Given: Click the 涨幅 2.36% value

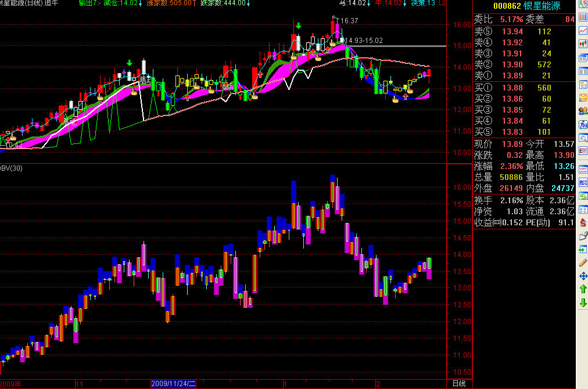Looking at the screenshot, I should tap(511, 166).
